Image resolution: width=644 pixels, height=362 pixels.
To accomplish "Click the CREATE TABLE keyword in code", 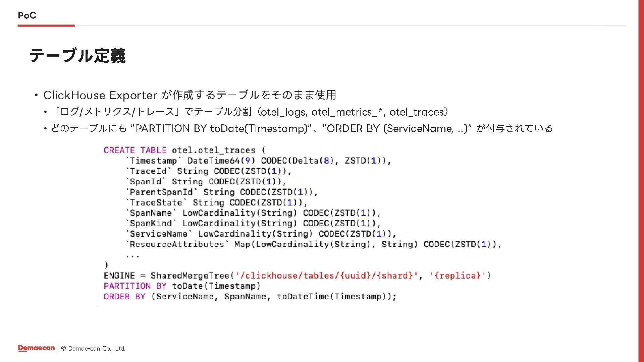I will tap(135, 150).
